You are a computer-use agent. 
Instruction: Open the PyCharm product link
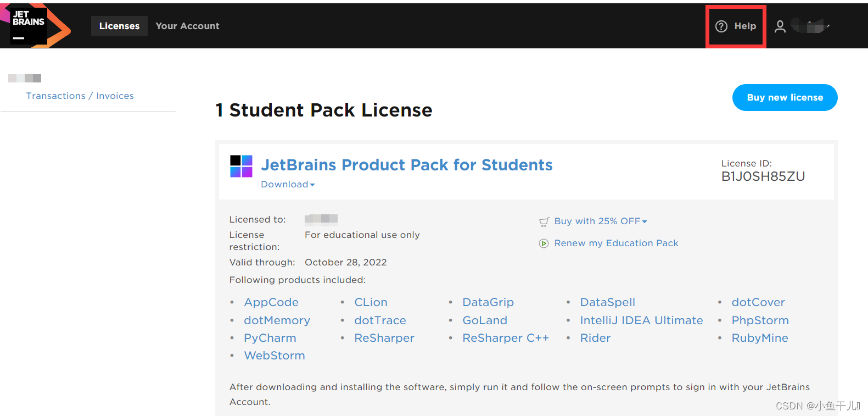point(270,338)
